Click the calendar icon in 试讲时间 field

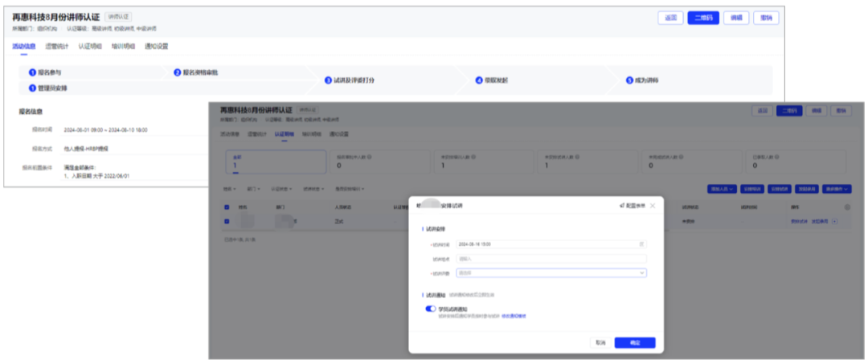pos(641,244)
